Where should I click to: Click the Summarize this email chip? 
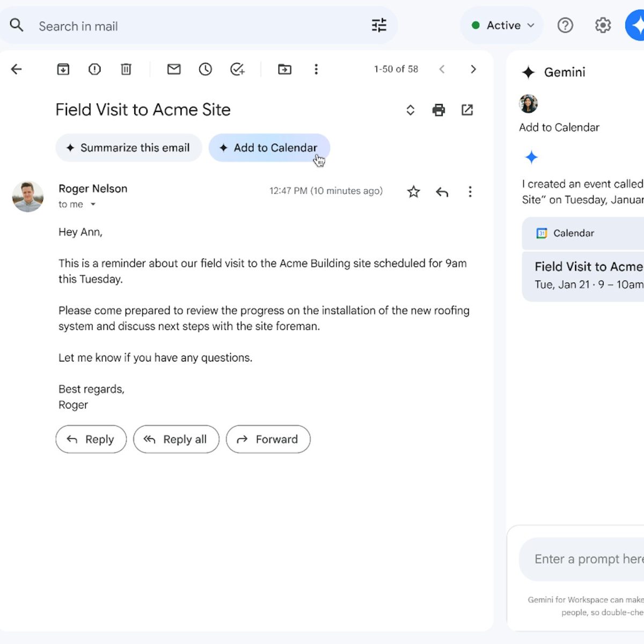(129, 148)
